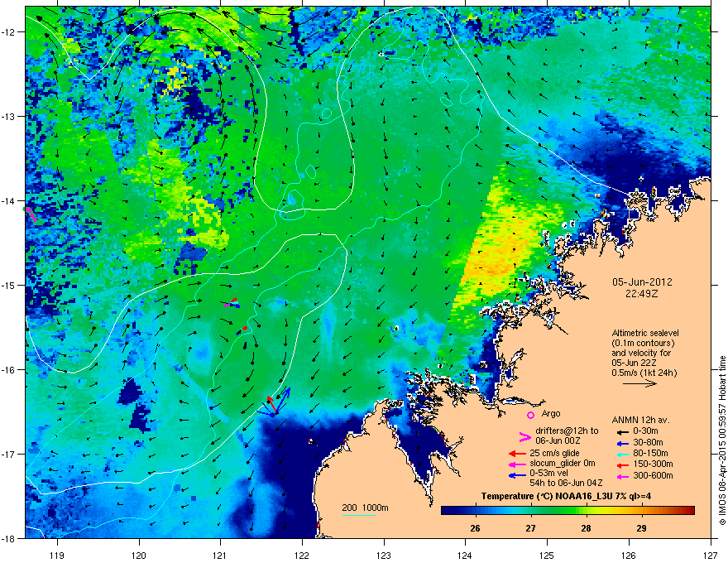Image resolution: width=728 pixels, height=563 pixels.
Task: Click the magenta glider marker at map's left edge
Action: pyautogui.click(x=30, y=214)
